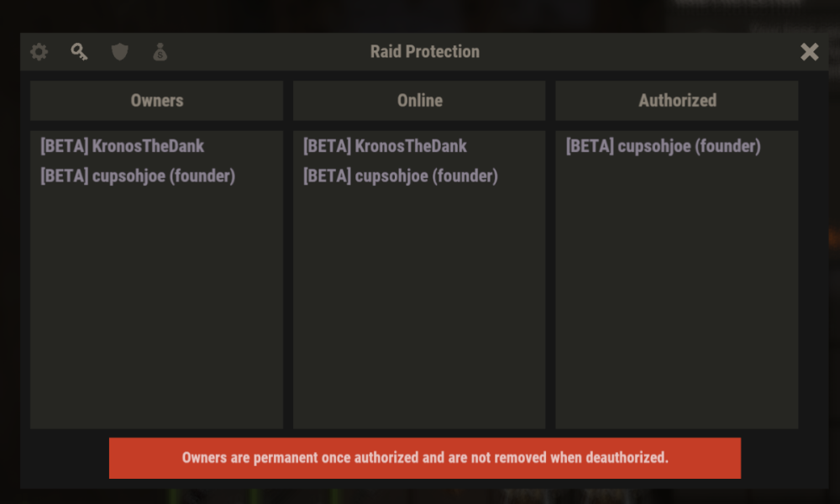Click the Authorized column header
The height and width of the screenshot is (504, 840).
[677, 101]
